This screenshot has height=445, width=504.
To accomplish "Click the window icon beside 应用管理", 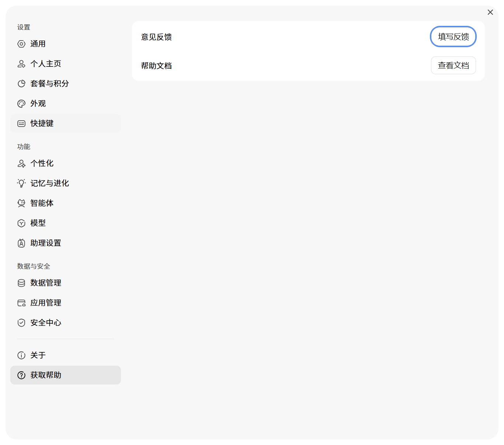I will click(21, 303).
